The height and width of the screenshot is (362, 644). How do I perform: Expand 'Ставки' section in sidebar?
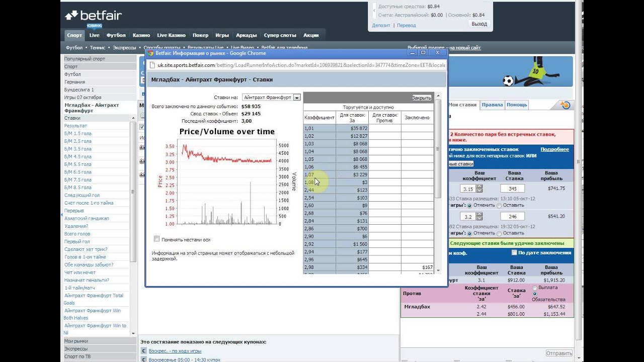[97, 118]
